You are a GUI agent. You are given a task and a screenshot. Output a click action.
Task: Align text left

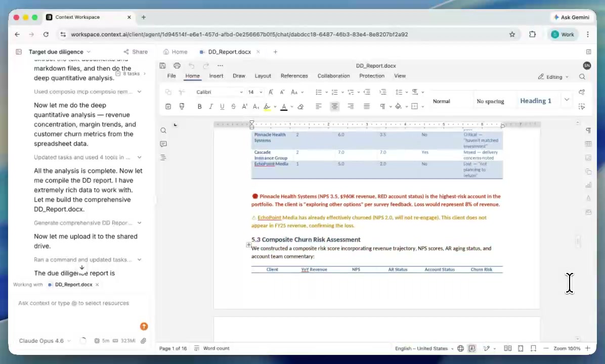(318, 107)
